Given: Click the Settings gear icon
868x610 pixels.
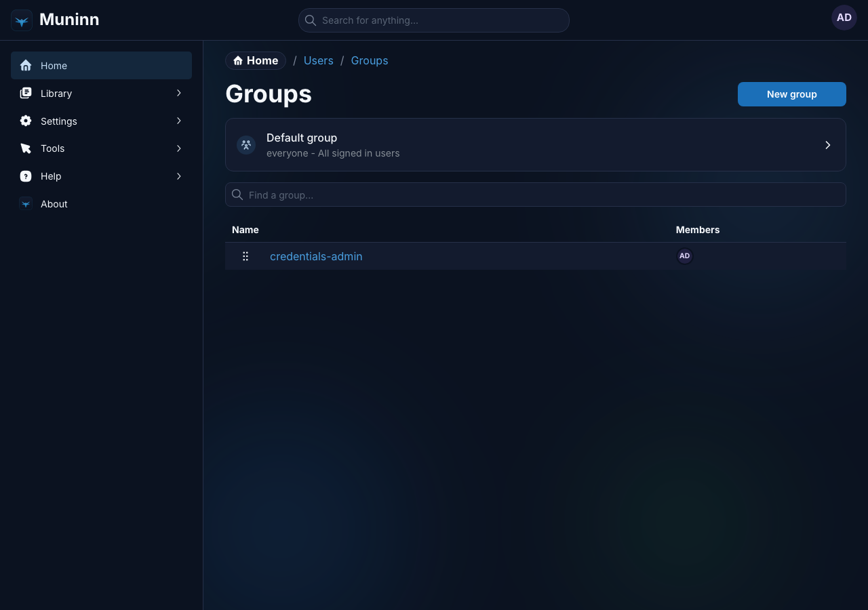Looking at the screenshot, I should pos(26,121).
